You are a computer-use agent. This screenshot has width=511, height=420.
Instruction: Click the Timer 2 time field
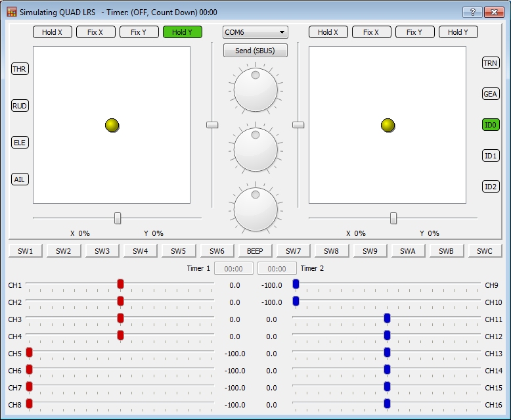(x=277, y=268)
